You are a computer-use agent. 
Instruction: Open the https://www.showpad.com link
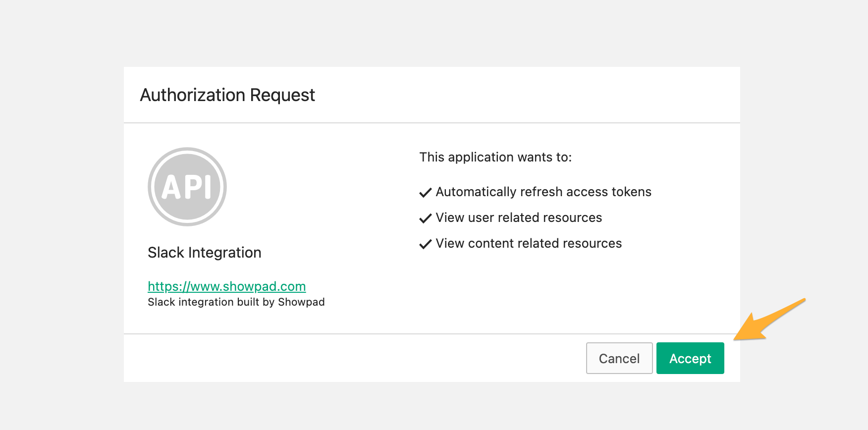227,286
